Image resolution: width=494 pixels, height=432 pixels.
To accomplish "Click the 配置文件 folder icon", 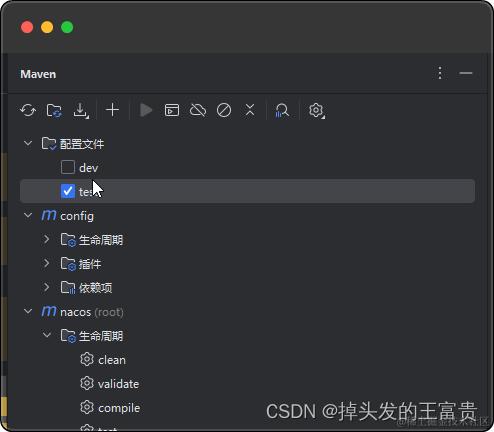I will coord(49,144).
